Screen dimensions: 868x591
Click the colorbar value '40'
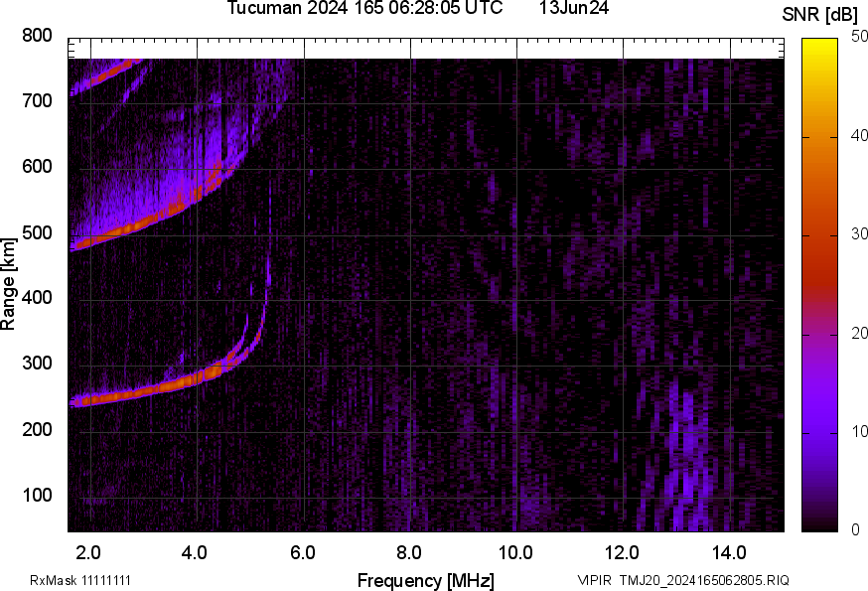(x=859, y=135)
